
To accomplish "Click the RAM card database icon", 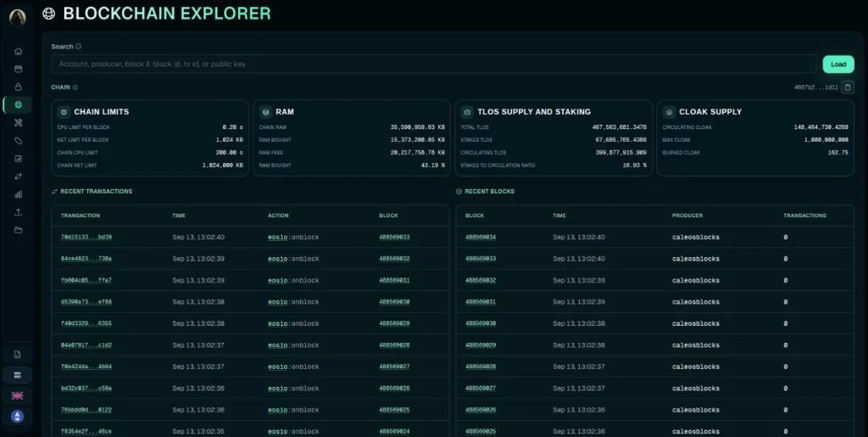I will point(265,112).
